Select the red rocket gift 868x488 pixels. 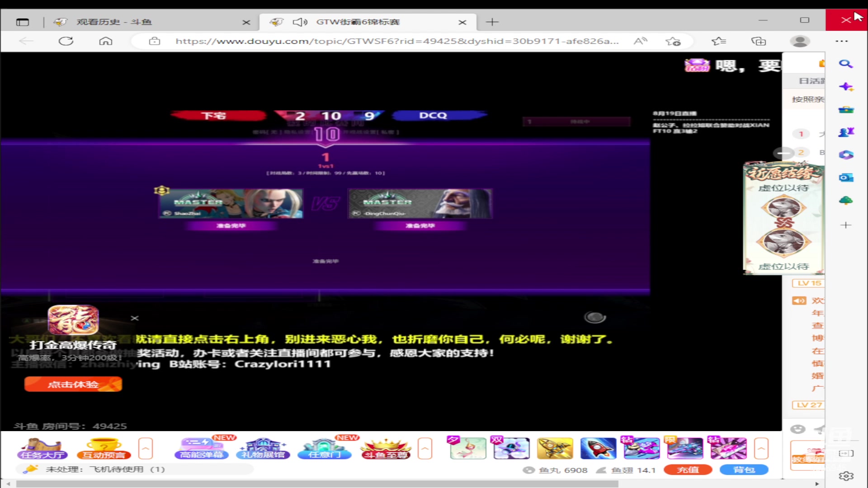(x=598, y=448)
